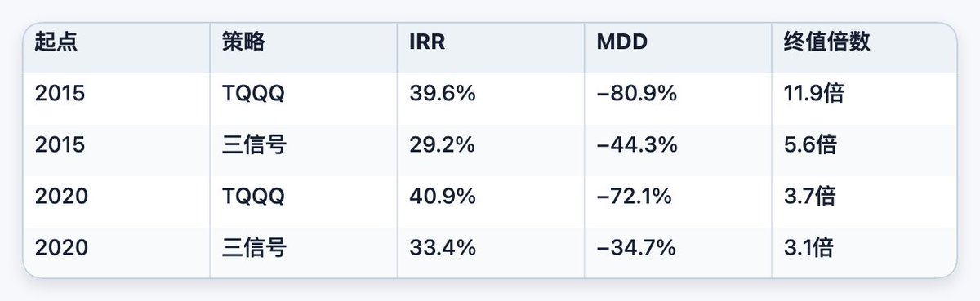Click the IRR column header
Viewport: 980px width, 301px height.
427,43
